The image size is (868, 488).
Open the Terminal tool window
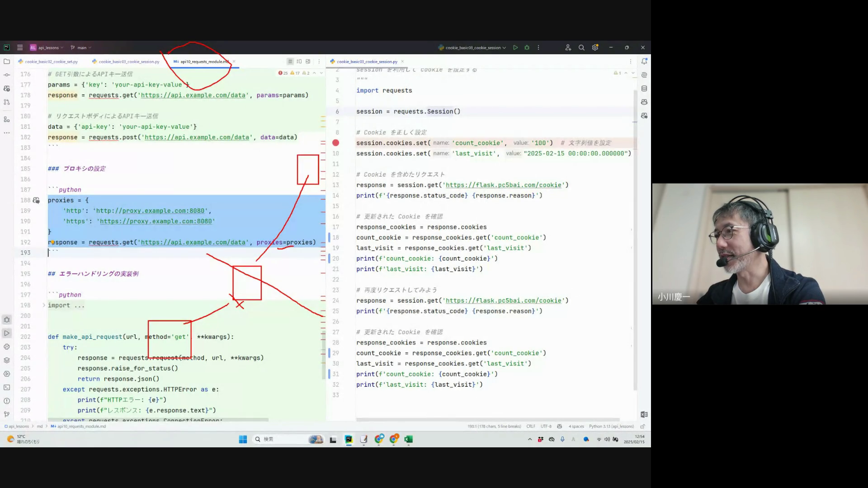pyautogui.click(x=7, y=387)
